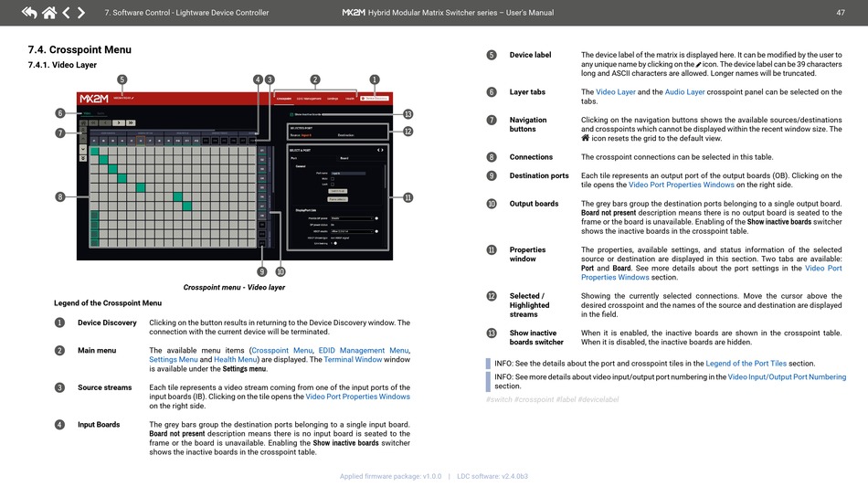The image size is (868, 487).
Task: Go back using the double-arrow return icon
Action: tap(29, 12)
